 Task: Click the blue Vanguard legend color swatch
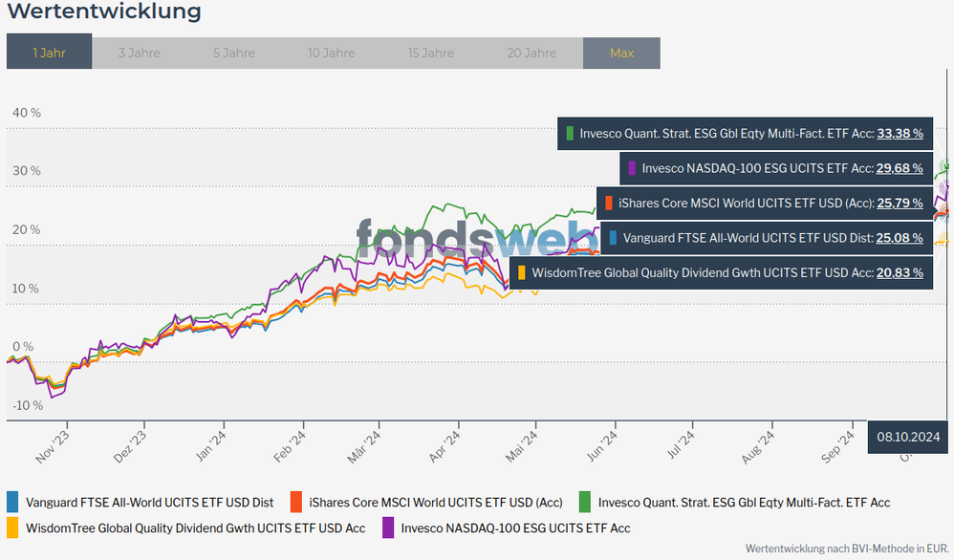12,502
